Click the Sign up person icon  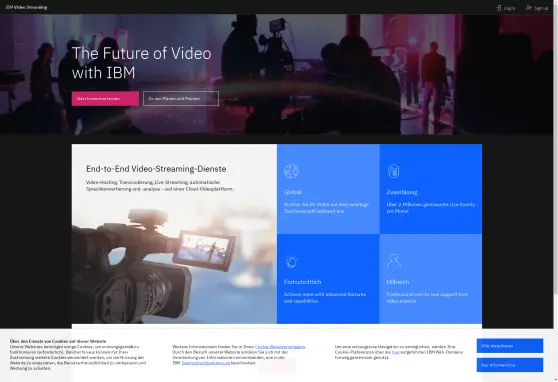click(x=529, y=7)
